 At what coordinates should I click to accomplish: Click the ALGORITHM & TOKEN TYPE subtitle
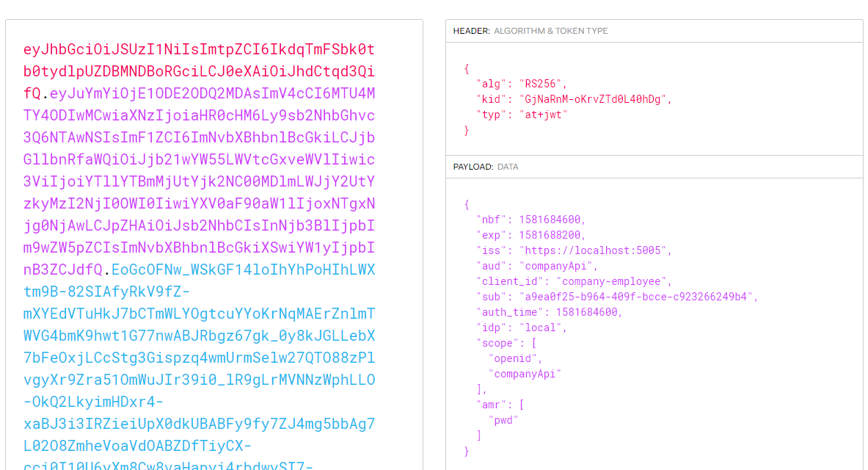[x=550, y=31]
